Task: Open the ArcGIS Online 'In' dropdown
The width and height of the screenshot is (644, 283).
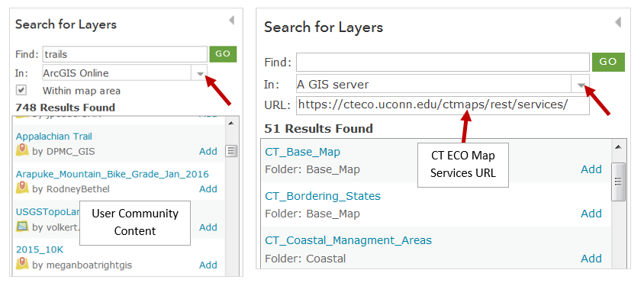Action: (200, 73)
